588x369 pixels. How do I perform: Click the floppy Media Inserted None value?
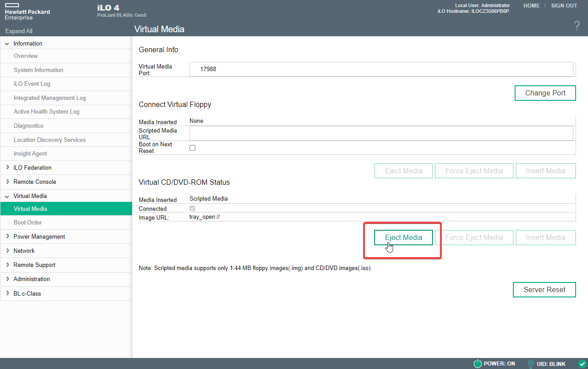(x=196, y=121)
